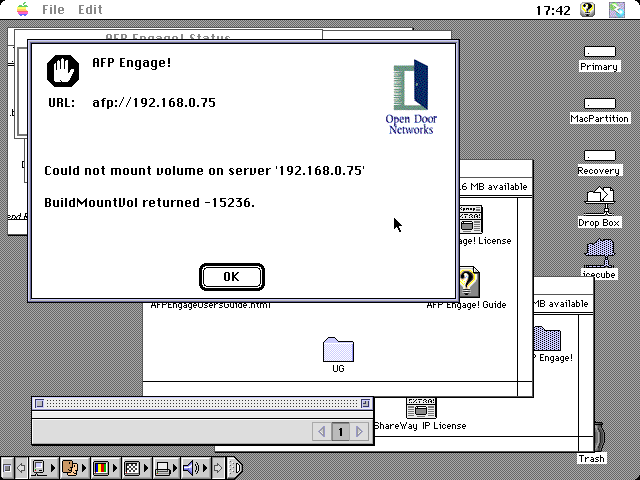This screenshot has width=640, height=480.
Task: Click the Control Strip left scroll arrow
Action: click(21, 468)
